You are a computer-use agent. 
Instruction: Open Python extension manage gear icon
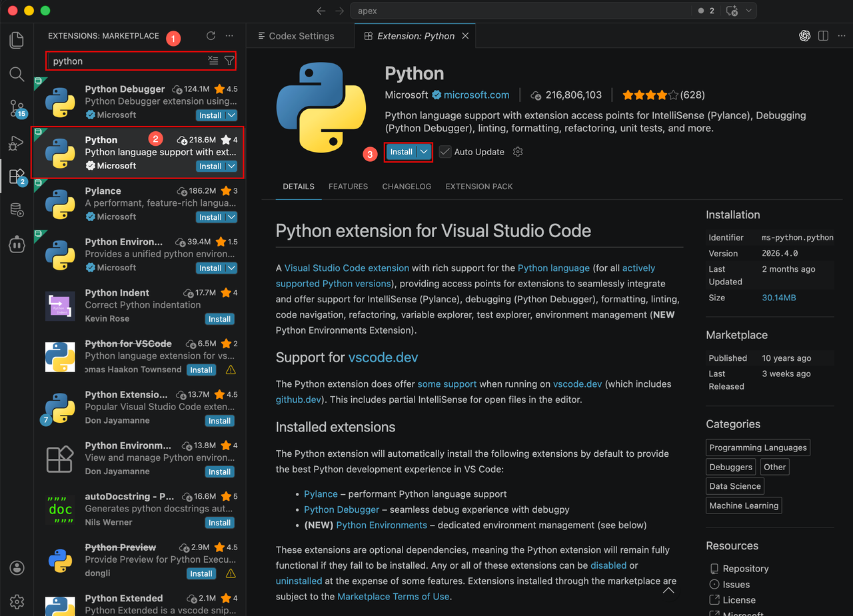click(x=518, y=152)
